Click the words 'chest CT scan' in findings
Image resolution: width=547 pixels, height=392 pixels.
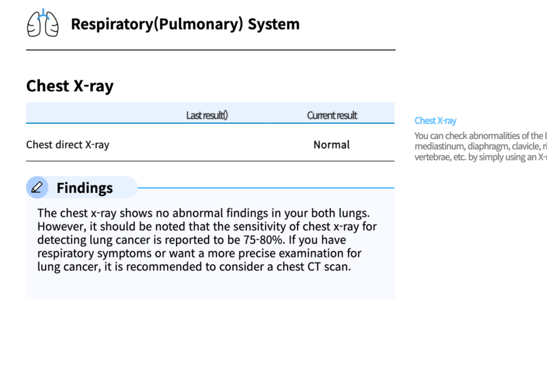click(313, 266)
